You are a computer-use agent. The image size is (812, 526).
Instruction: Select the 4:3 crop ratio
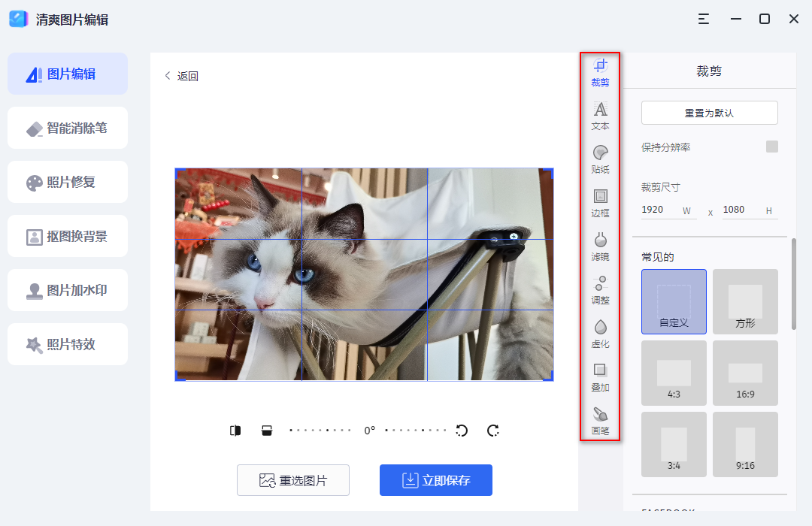(x=674, y=373)
